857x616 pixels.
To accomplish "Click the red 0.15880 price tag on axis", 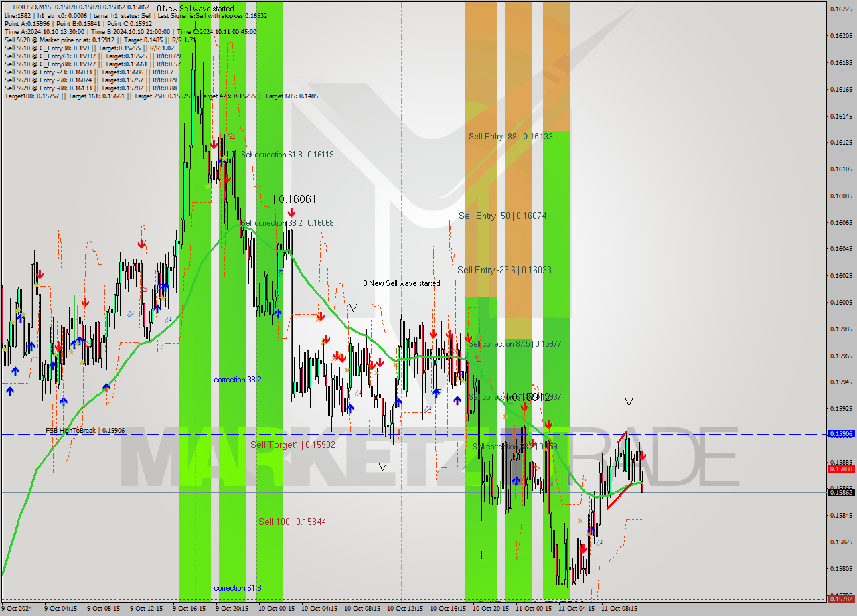I will [842, 469].
